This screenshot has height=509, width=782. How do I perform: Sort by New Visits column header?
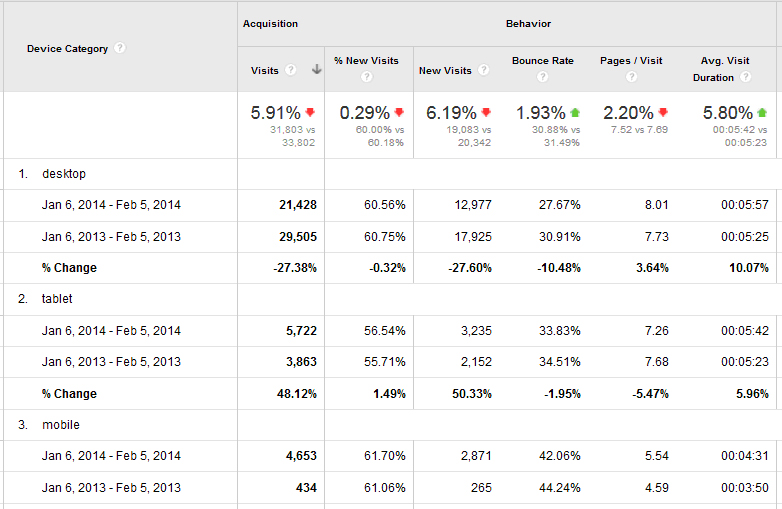pyautogui.click(x=445, y=70)
